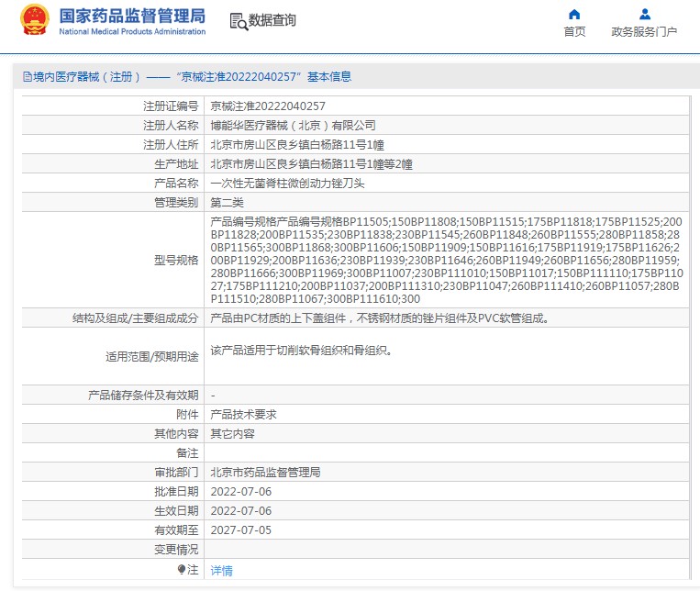Select 批准日期 value 2022-07-06
This screenshot has height=591, width=700.
pos(241,491)
